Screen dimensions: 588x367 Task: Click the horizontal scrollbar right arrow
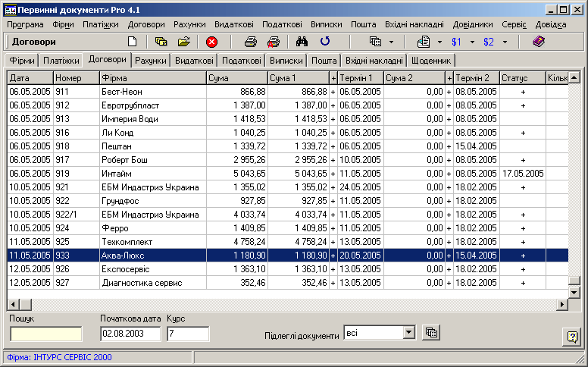point(561,304)
